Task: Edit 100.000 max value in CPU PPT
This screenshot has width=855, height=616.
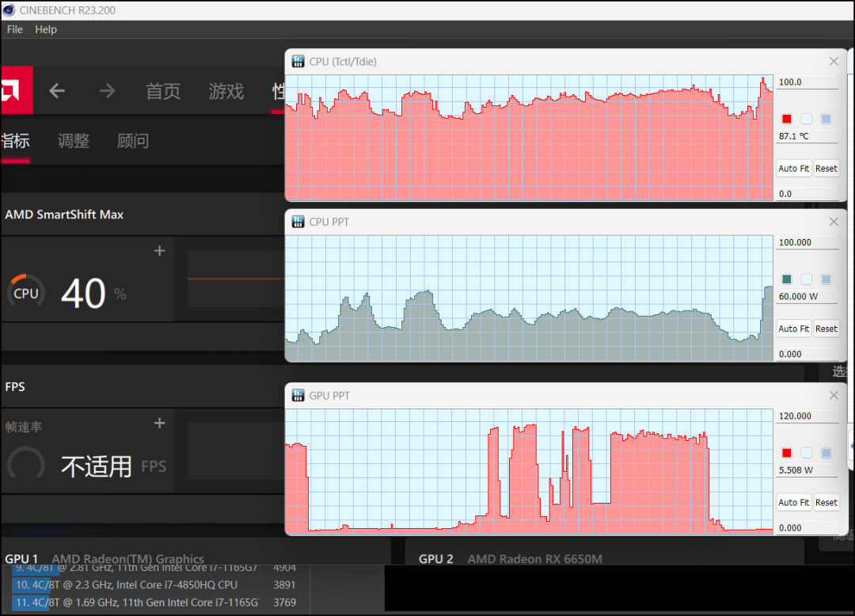Action: (x=807, y=242)
